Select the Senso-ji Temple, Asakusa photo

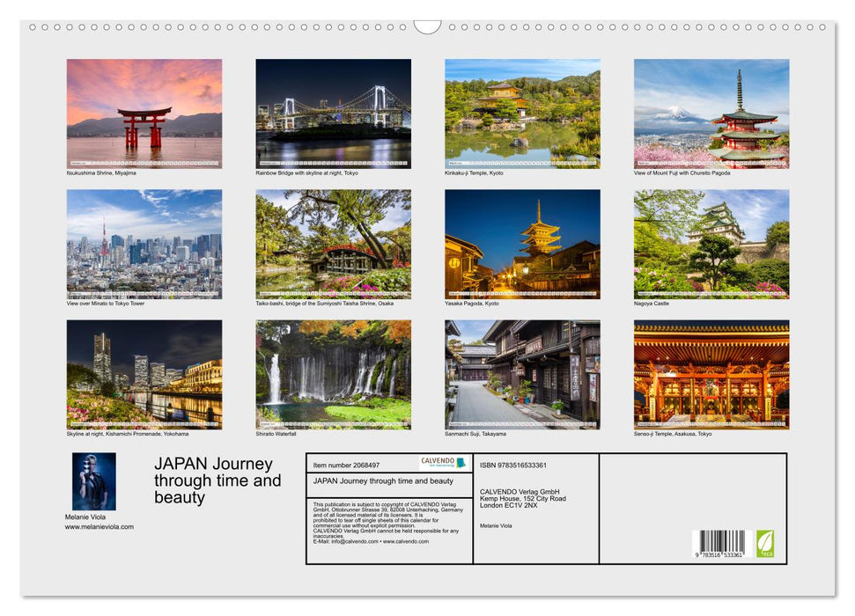tap(713, 377)
